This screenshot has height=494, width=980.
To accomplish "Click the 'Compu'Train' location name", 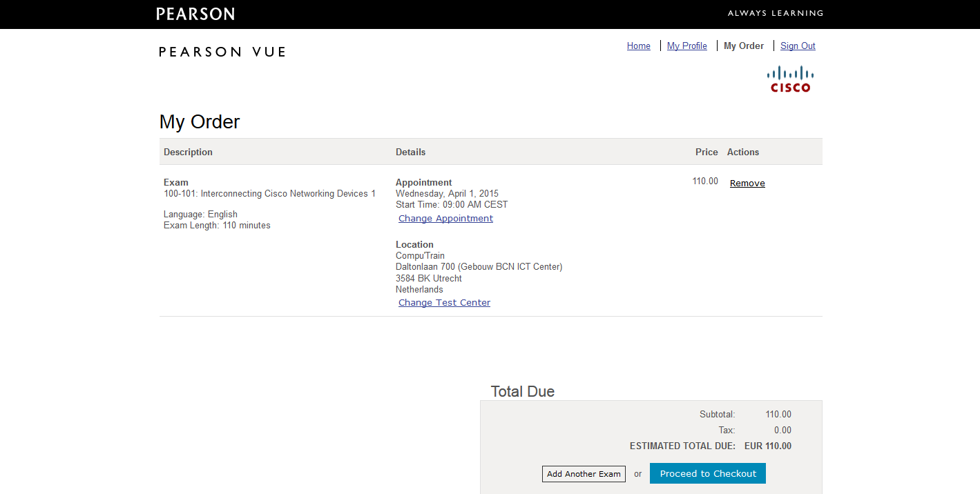I will point(420,256).
